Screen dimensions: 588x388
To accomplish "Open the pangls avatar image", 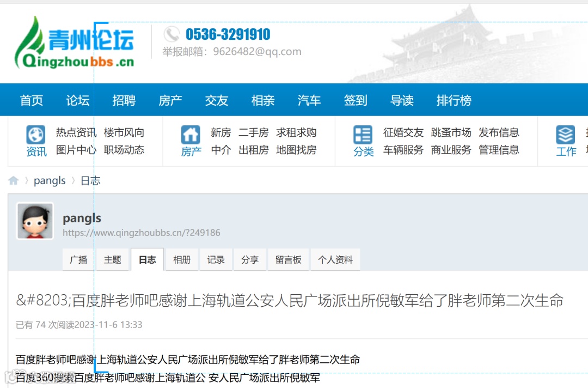I will pos(35,221).
